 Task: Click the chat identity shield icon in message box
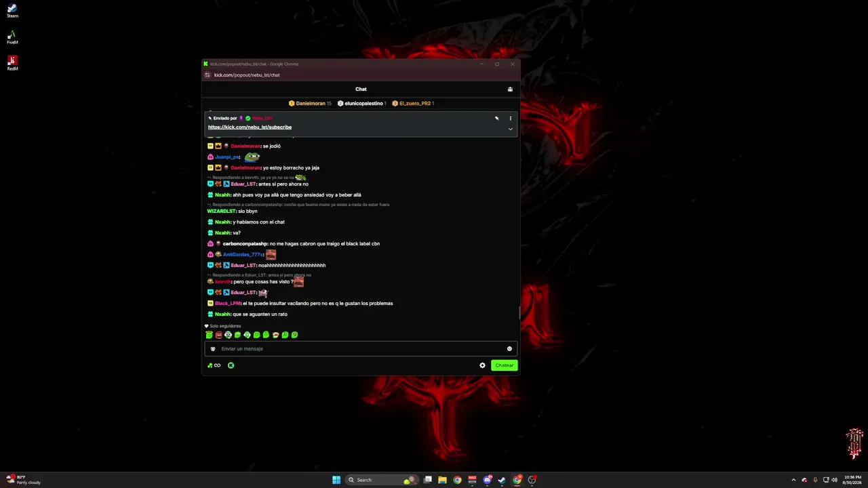[213, 348]
